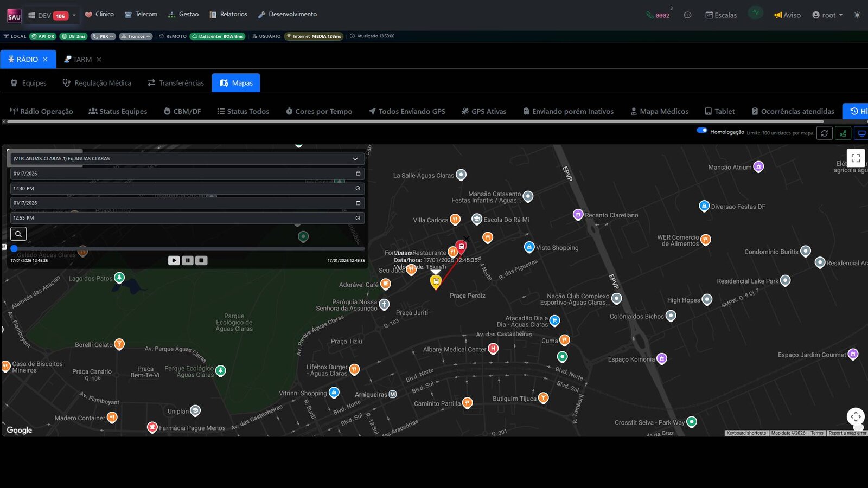Open the Clinico menu
The height and width of the screenshot is (488, 868).
click(x=99, y=15)
